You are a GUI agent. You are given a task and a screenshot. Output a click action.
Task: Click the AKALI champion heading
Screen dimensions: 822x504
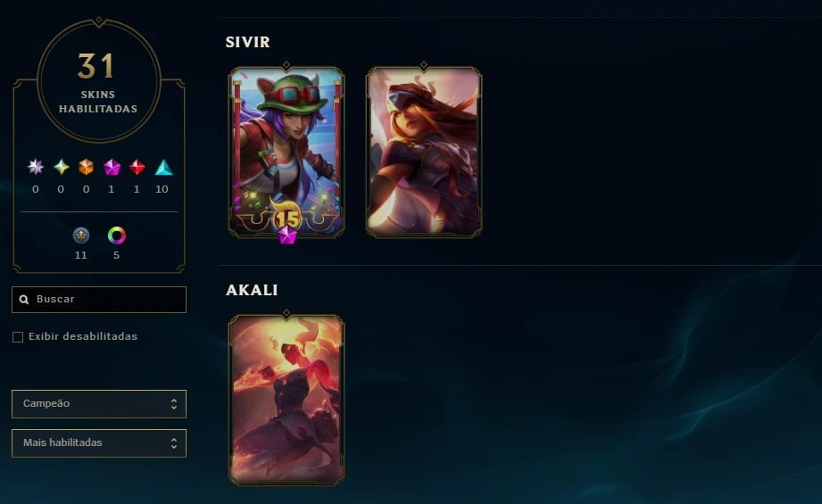252,290
